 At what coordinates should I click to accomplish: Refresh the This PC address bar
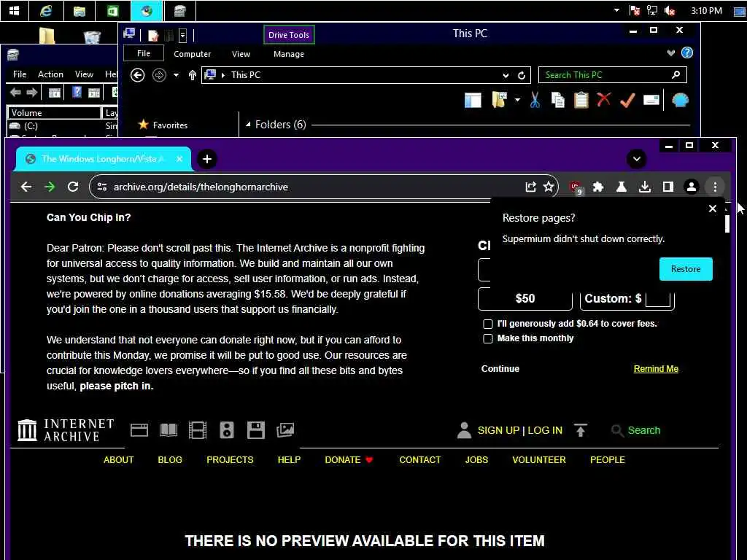pyautogui.click(x=522, y=75)
